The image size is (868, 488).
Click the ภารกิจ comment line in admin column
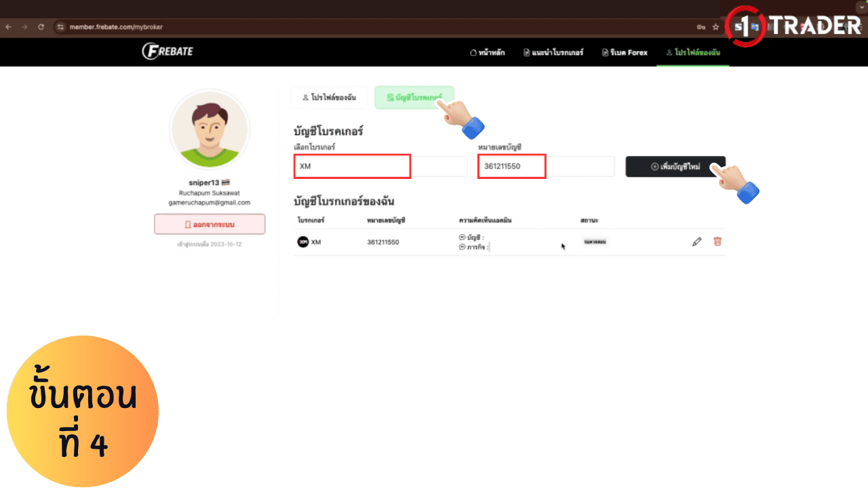[474, 247]
